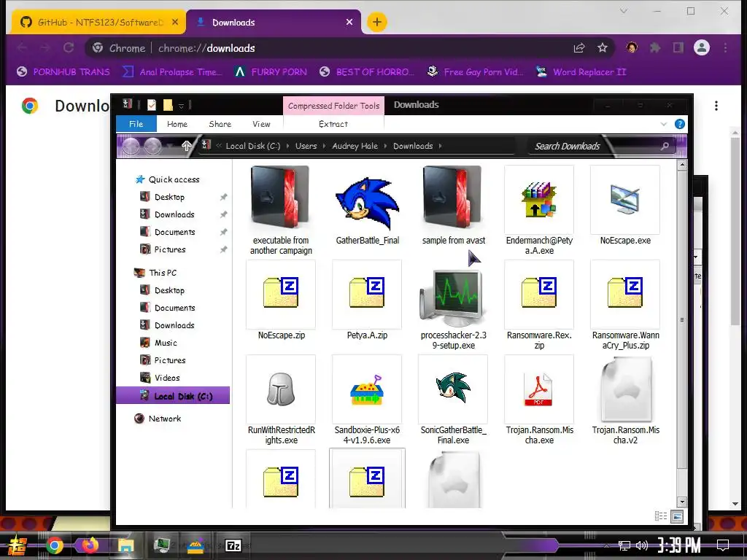Expand the 'Users' breadcrumb arrow
The image size is (747, 560).
(x=324, y=146)
